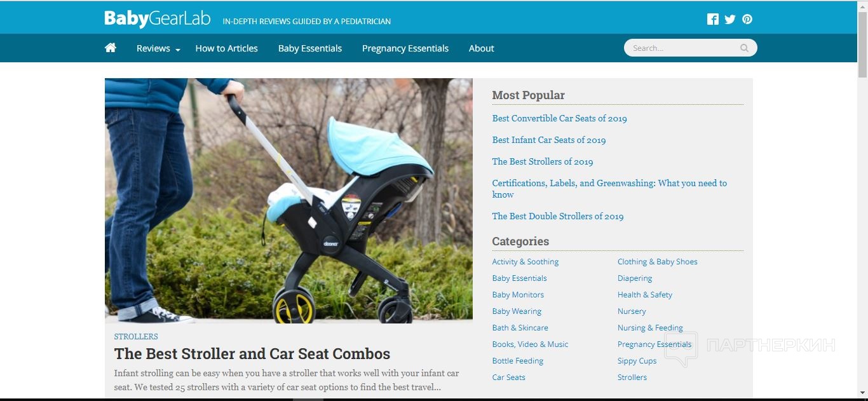Click the page vertical scrollbar thumb
868x401 pixels.
[x=862, y=44]
